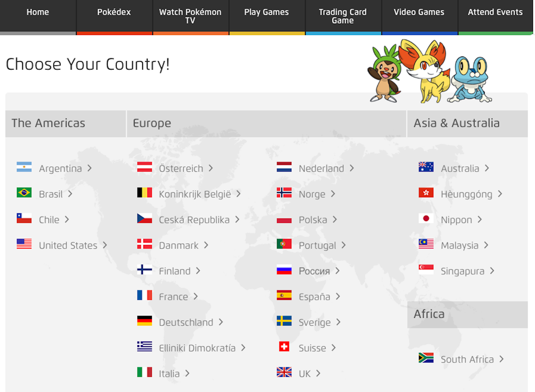Image resolution: width=535 pixels, height=392 pixels.
Task: Click the chevron next to Nederland
Action: point(352,168)
